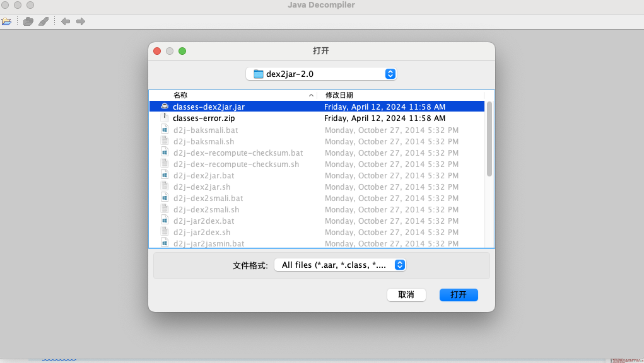Click the blue folder icon beside dex2jar-2.0
This screenshot has height=363, width=644.
click(x=258, y=74)
